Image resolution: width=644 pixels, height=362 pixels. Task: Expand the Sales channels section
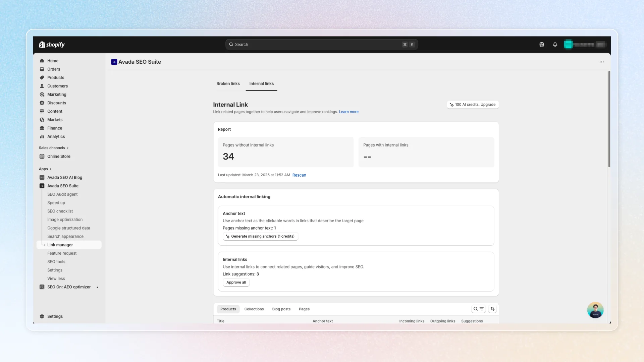click(x=54, y=148)
